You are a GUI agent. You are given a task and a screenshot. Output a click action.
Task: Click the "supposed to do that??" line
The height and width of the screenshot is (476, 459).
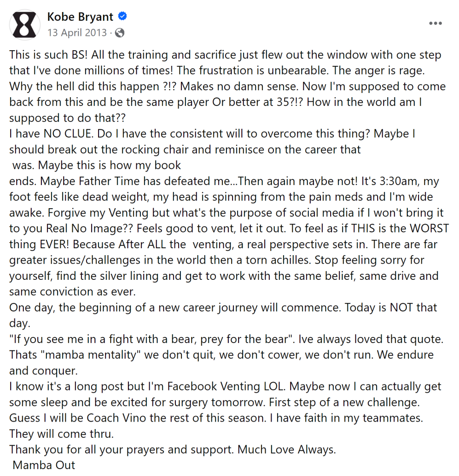click(x=67, y=118)
